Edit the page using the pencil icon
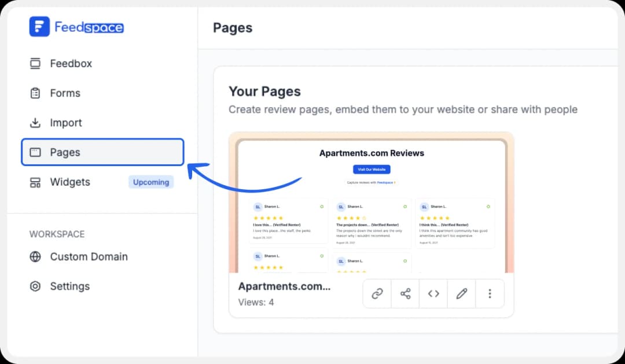Image resolution: width=625 pixels, height=364 pixels. [x=461, y=293]
